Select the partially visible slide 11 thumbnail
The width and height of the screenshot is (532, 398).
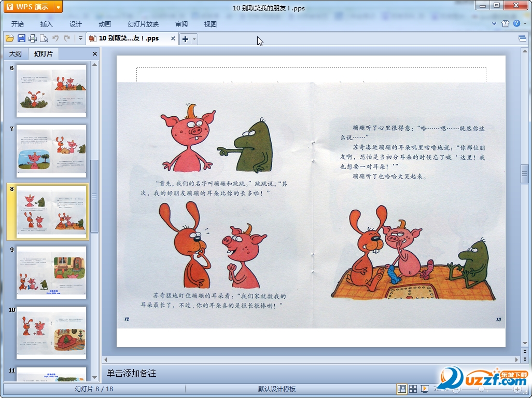pos(51,374)
